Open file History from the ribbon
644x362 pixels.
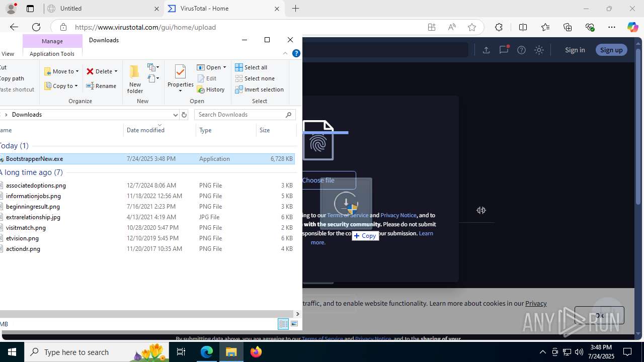pos(211,89)
